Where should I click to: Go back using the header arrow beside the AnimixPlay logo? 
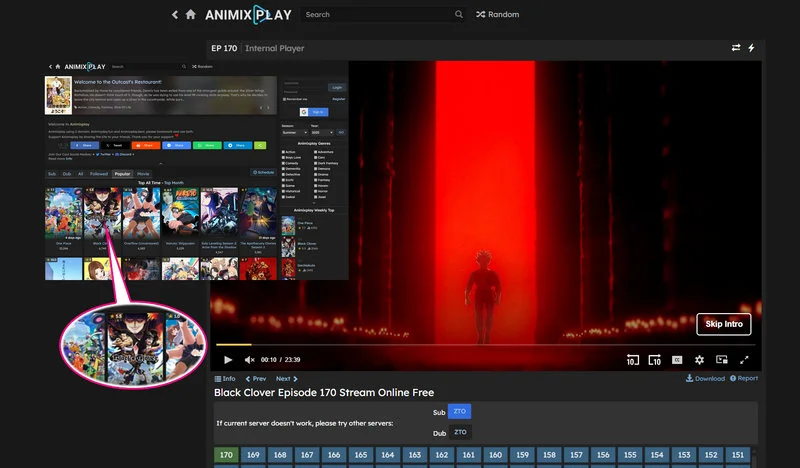(x=175, y=15)
